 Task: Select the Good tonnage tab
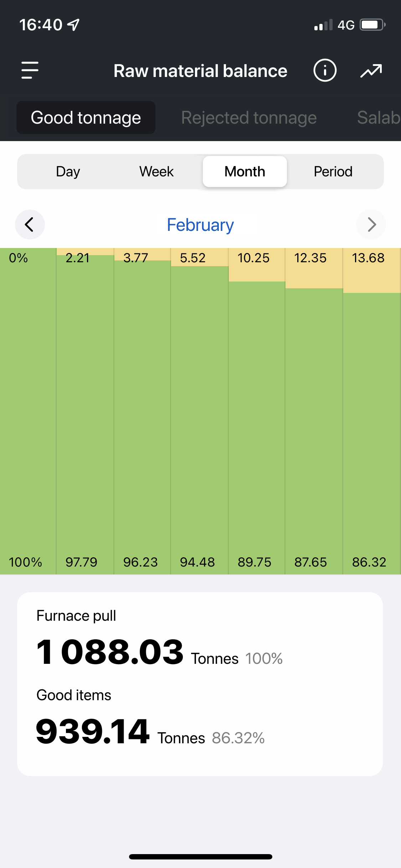(x=86, y=118)
